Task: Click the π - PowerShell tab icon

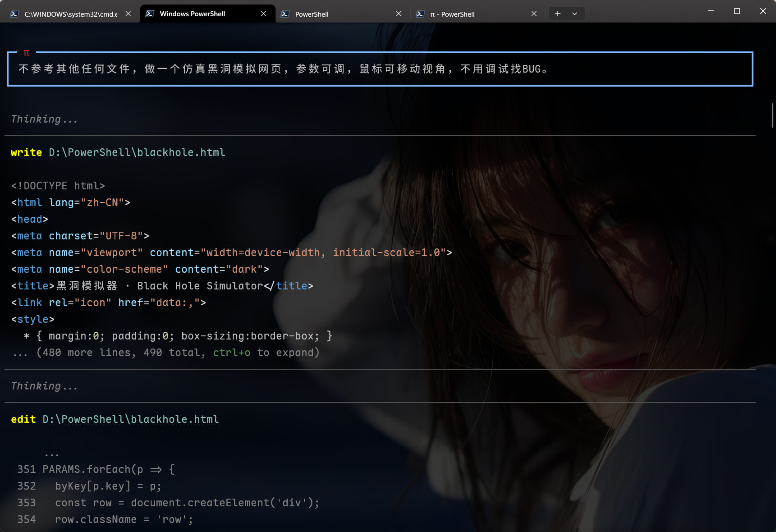Action: [420, 14]
